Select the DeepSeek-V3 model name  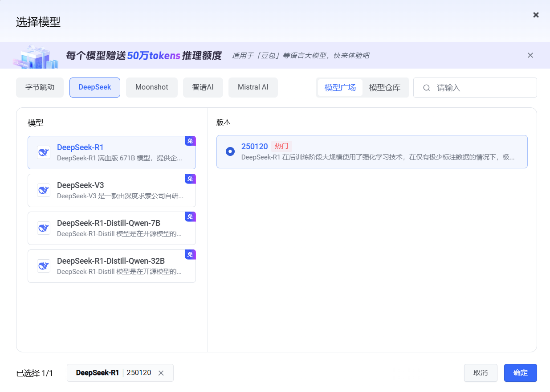click(x=80, y=185)
